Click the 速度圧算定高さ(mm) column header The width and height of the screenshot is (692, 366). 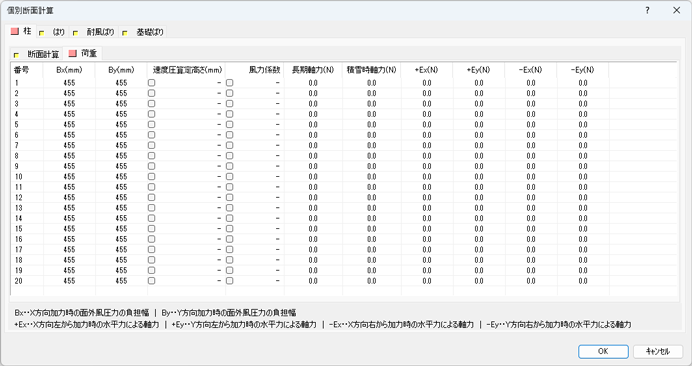coord(187,70)
